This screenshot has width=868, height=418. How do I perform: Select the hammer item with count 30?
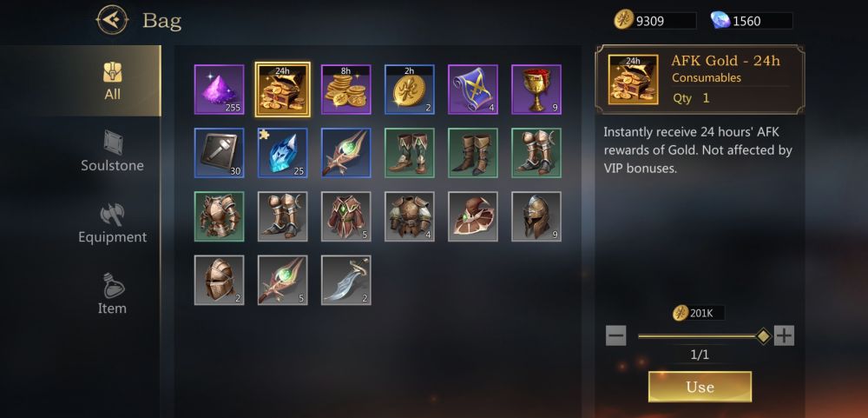[x=220, y=153]
